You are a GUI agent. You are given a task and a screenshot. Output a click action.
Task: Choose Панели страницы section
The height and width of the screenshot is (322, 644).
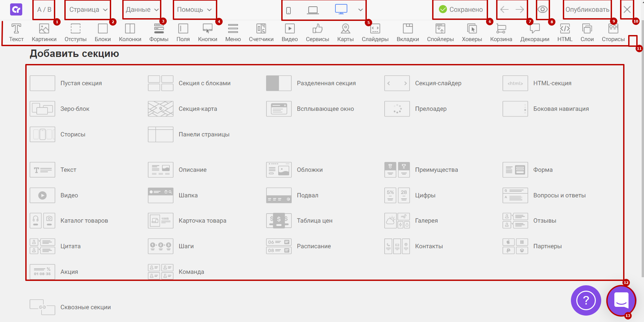(189, 134)
